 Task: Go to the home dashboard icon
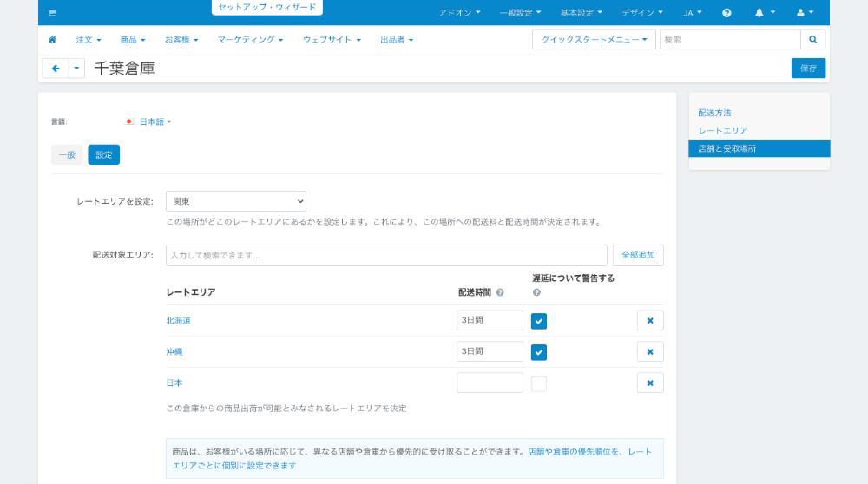click(53, 40)
